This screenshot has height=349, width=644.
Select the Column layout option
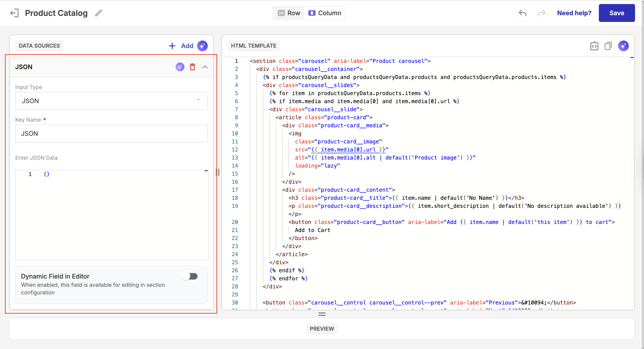pos(324,13)
